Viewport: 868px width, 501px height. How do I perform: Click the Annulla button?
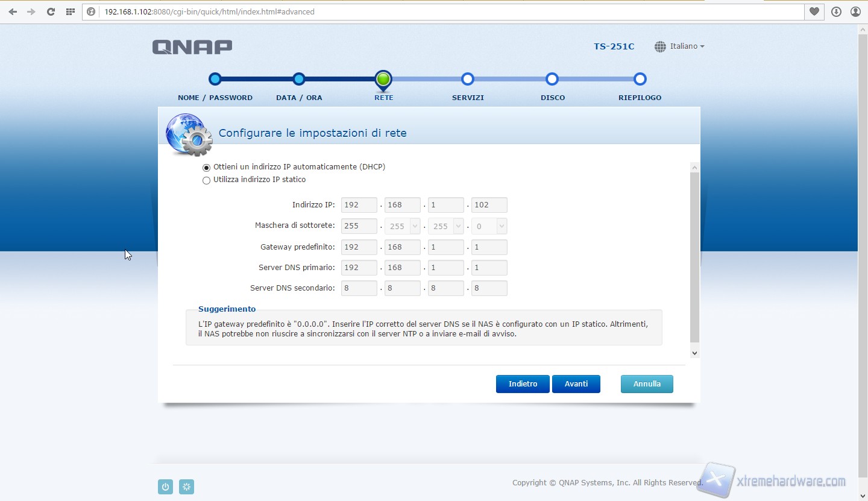tap(647, 384)
